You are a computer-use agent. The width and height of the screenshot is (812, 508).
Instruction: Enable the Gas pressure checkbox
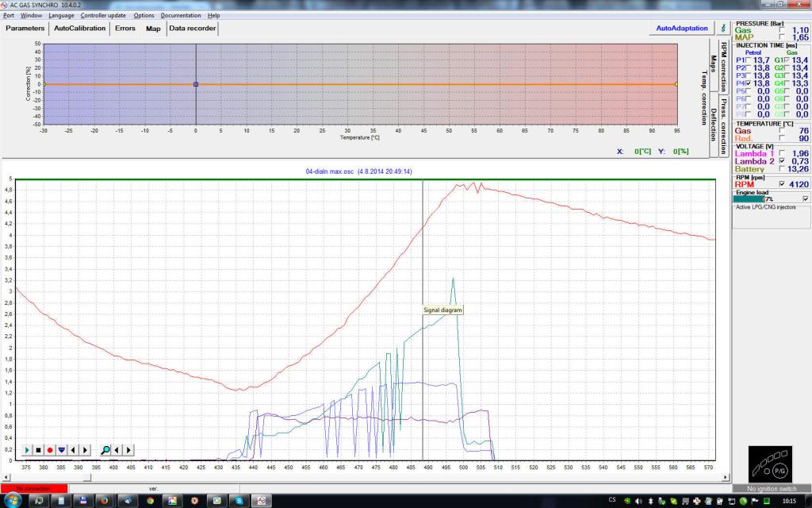pos(783,29)
